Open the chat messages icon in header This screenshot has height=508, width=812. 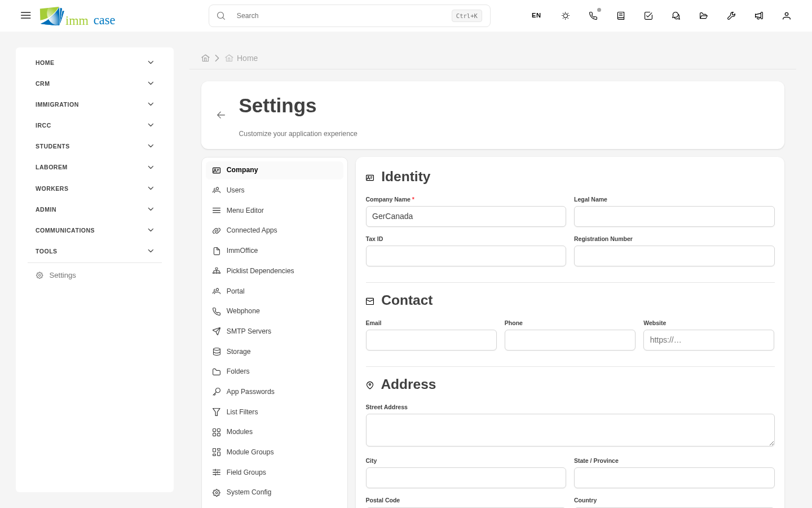tap(676, 16)
